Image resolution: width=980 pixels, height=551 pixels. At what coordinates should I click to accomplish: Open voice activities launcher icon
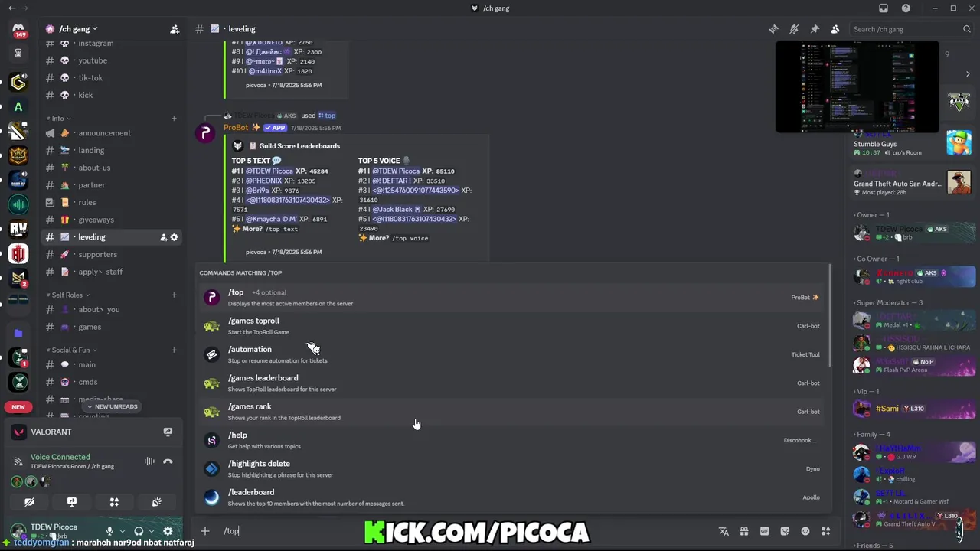[114, 502]
